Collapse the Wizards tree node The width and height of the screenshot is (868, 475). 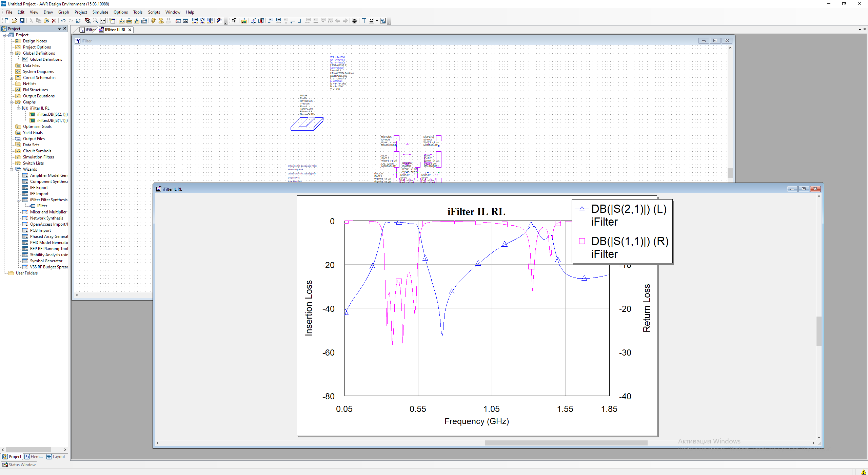11,169
